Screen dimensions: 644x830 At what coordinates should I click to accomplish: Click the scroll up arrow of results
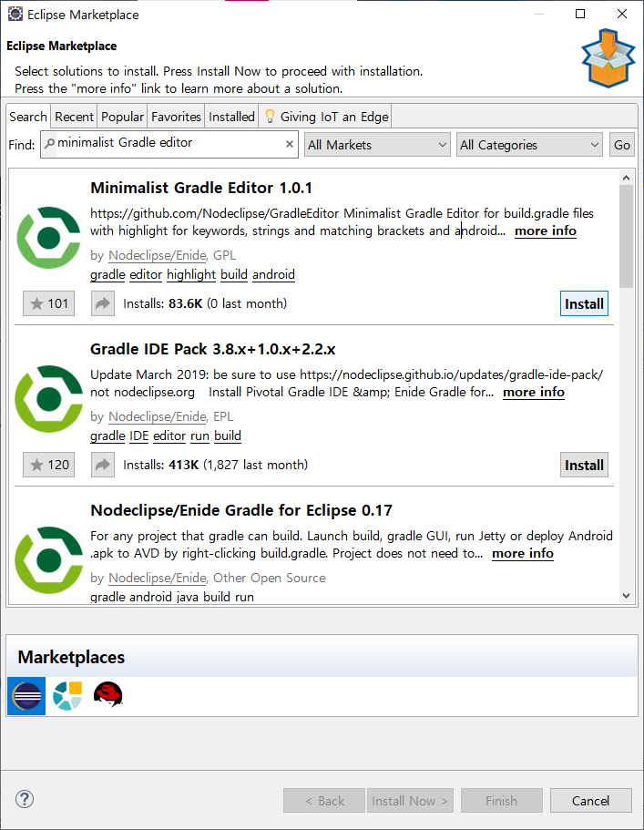click(626, 178)
